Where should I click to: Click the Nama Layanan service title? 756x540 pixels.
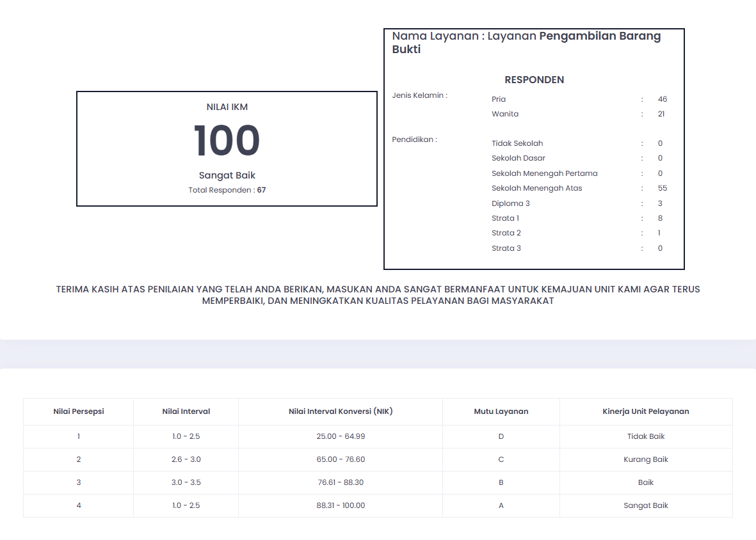526,42
